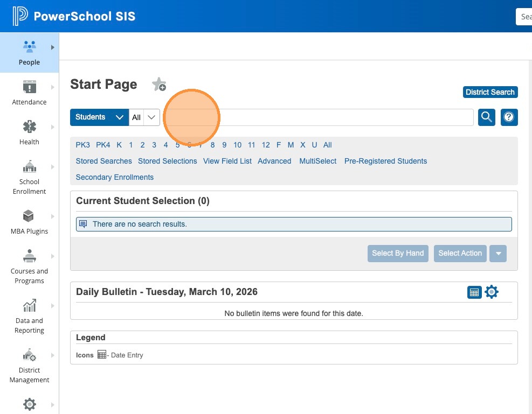
Task: Click the District Search button
Action: coord(490,92)
